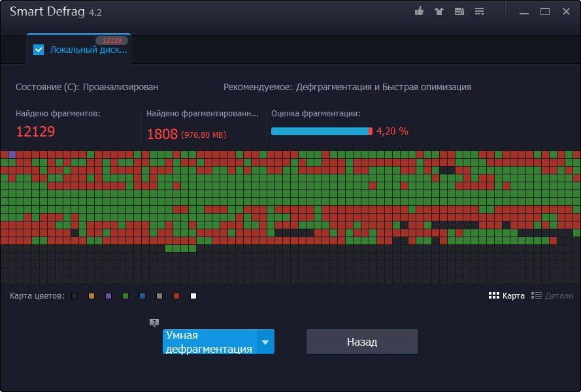Open the news feedback icon in title bar

point(459,12)
